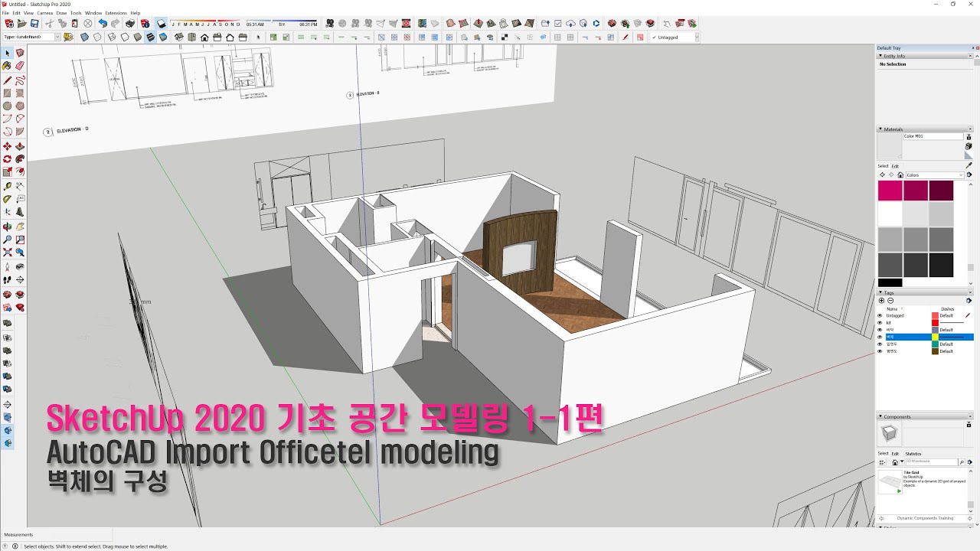This screenshot has width=980, height=551.
Task: Select the Make Component tool
Action: [20, 53]
